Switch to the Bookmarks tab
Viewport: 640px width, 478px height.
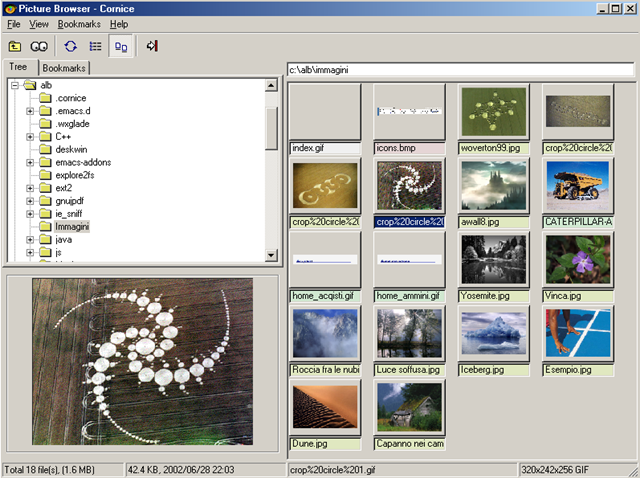coord(64,68)
